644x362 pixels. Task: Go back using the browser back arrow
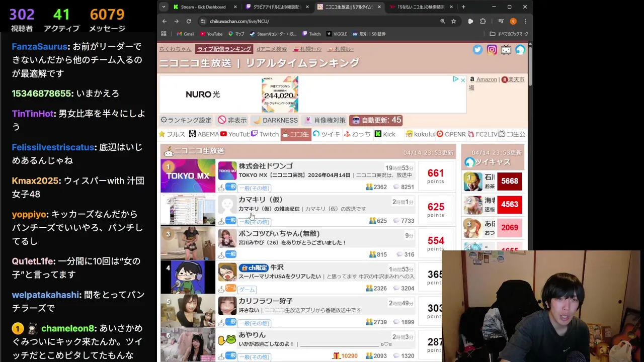[x=165, y=21]
